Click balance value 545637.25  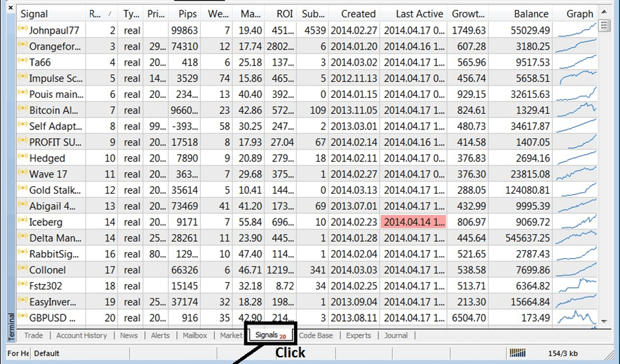tap(527, 238)
